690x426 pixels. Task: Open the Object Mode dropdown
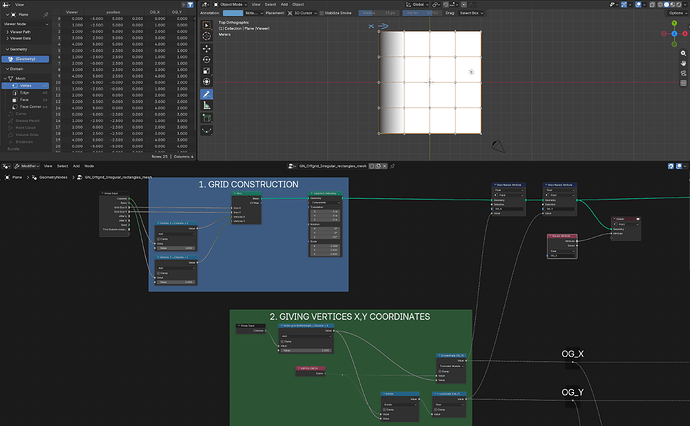tap(230, 4)
